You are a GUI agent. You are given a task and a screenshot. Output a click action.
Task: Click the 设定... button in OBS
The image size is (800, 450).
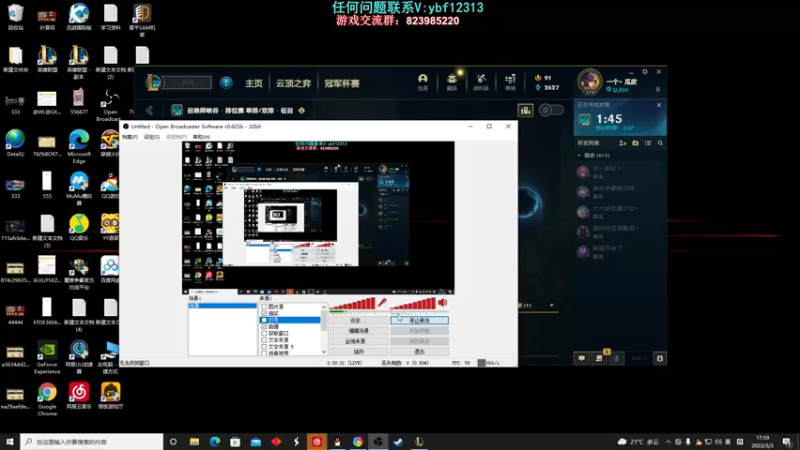tap(359, 320)
